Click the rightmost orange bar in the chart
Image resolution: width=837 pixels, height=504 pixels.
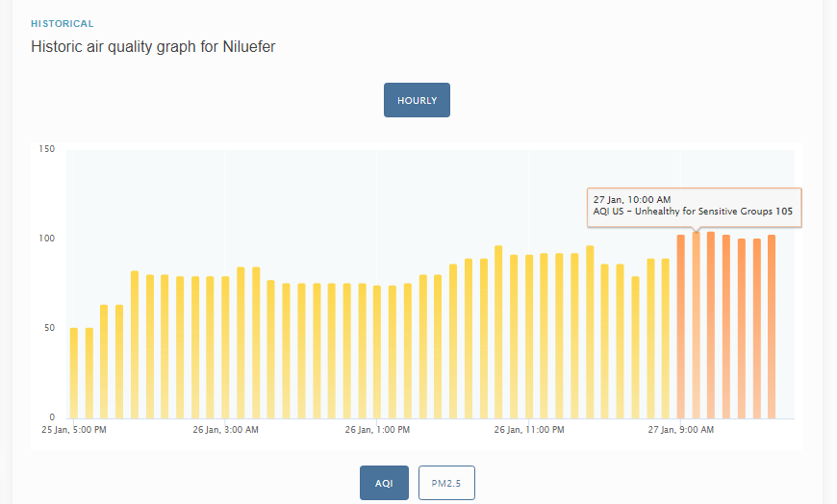pyautogui.click(x=772, y=327)
